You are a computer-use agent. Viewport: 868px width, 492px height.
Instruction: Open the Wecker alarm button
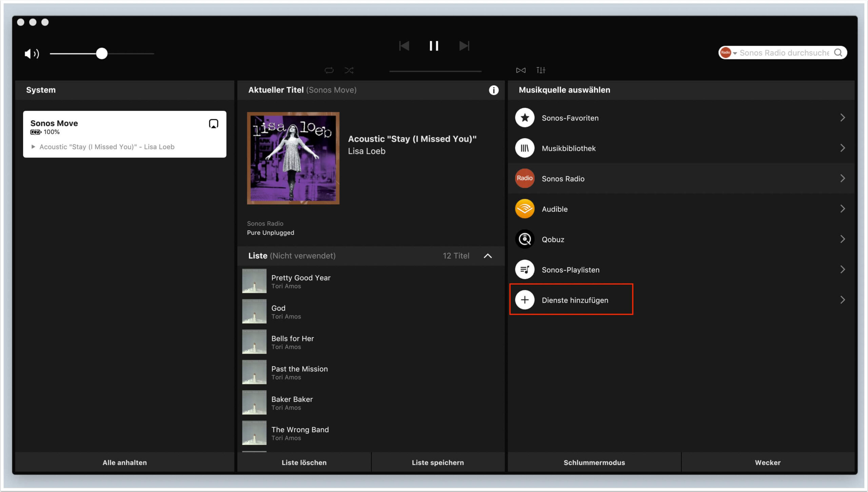(x=768, y=463)
